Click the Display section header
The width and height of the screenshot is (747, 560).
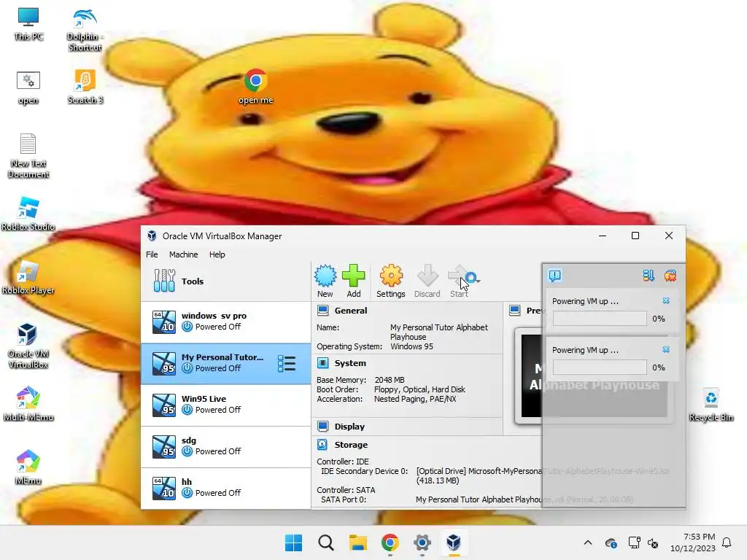click(x=349, y=427)
